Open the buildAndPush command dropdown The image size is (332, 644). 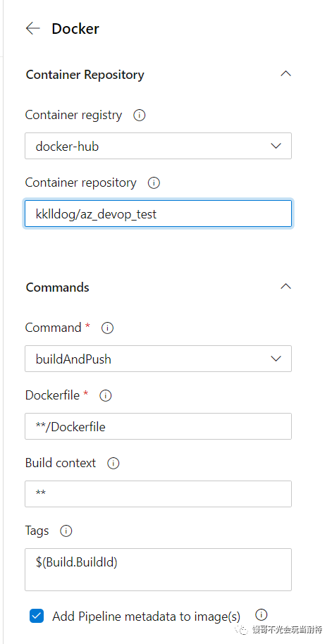(x=158, y=359)
